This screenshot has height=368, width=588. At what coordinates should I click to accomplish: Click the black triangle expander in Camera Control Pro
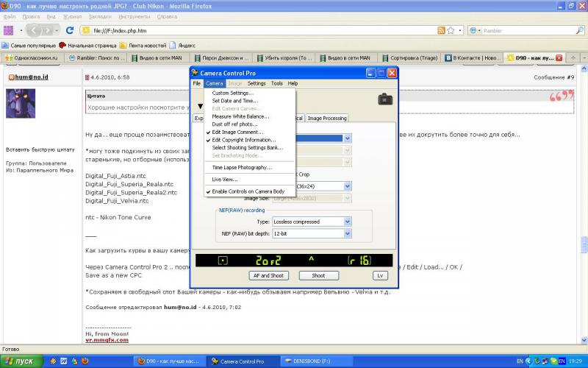point(200,107)
